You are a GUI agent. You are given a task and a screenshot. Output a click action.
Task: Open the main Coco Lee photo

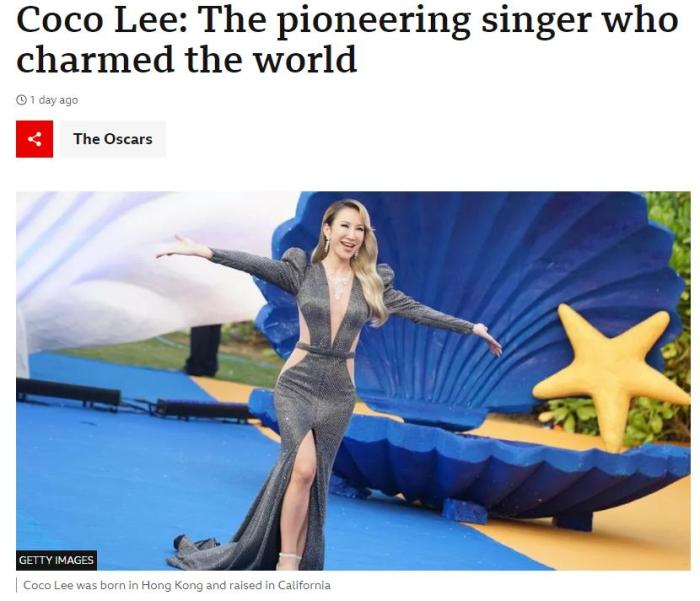coord(353,381)
